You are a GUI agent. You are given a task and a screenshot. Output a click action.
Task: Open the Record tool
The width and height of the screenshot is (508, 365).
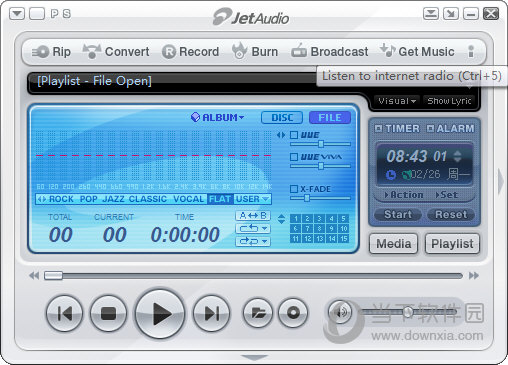pos(191,52)
